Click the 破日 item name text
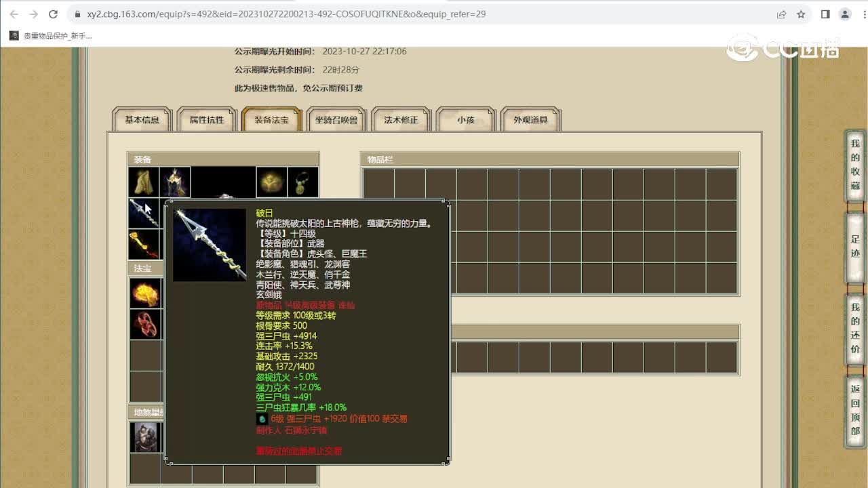The width and height of the screenshot is (868, 488). point(264,213)
